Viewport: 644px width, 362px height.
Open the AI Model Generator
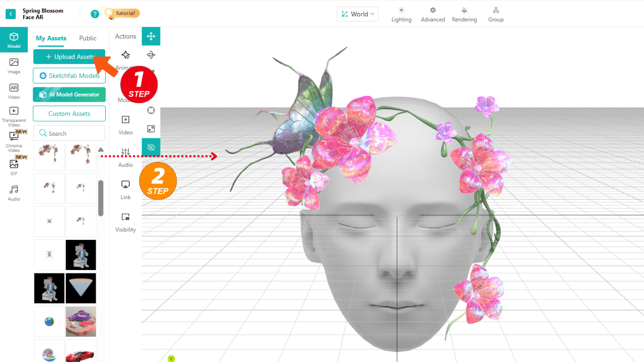click(69, 95)
